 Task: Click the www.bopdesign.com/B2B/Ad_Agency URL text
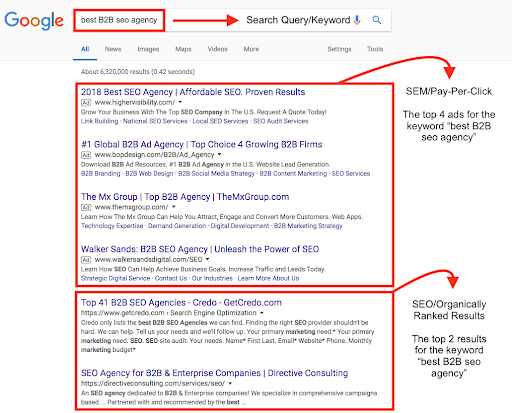[154, 155]
